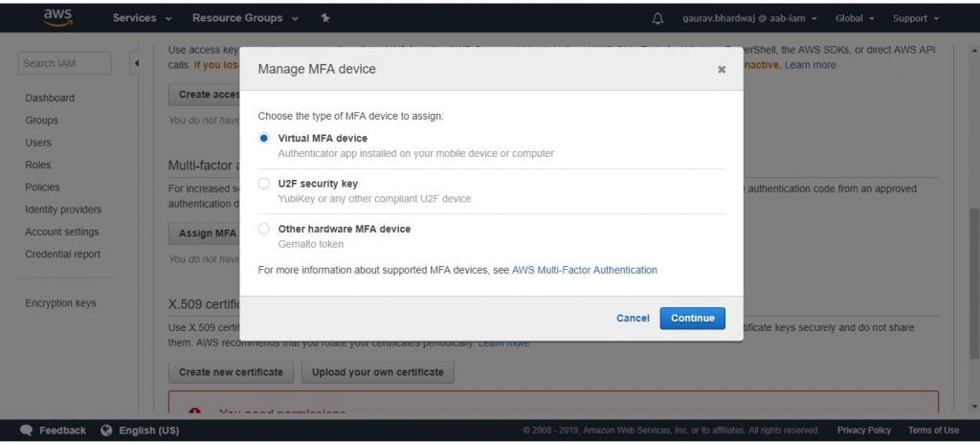Click the Assign MFA device button
This screenshot has height=444, width=980.
pyautogui.click(x=205, y=233)
